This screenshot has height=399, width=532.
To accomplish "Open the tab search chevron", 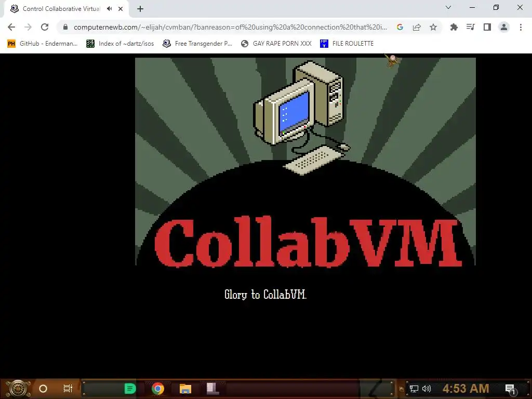I will click(448, 7).
